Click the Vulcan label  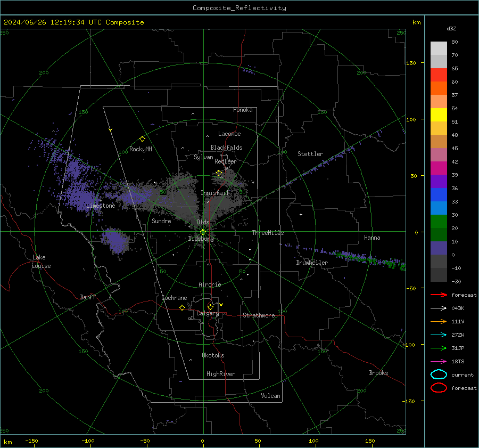(x=271, y=396)
